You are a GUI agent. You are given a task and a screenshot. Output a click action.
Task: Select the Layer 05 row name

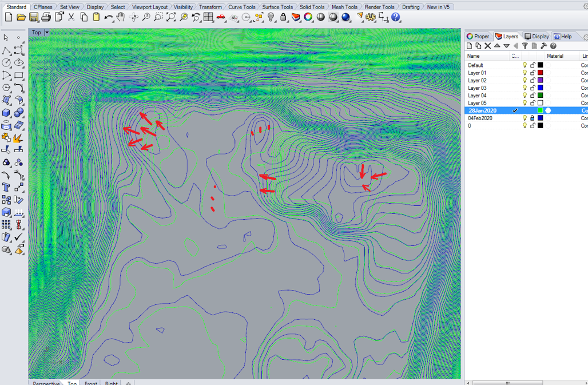[477, 103]
